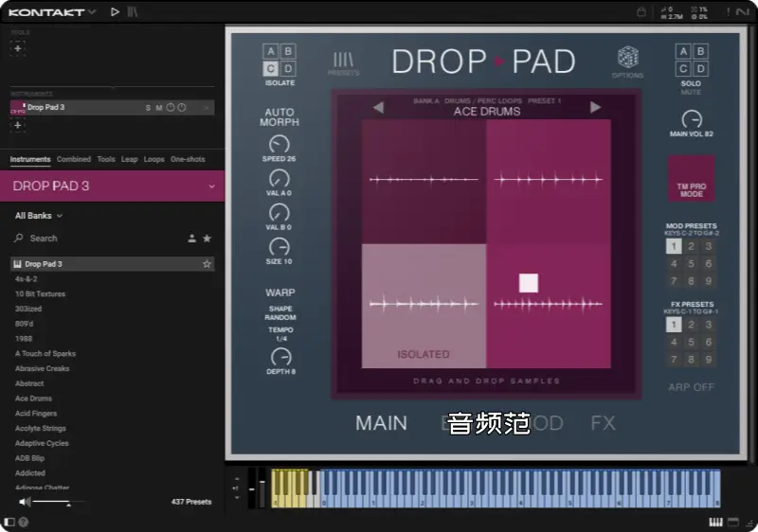This screenshot has height=532, width=758.
Task: Go to previous preset with left arrow
Action: point(378,107)
